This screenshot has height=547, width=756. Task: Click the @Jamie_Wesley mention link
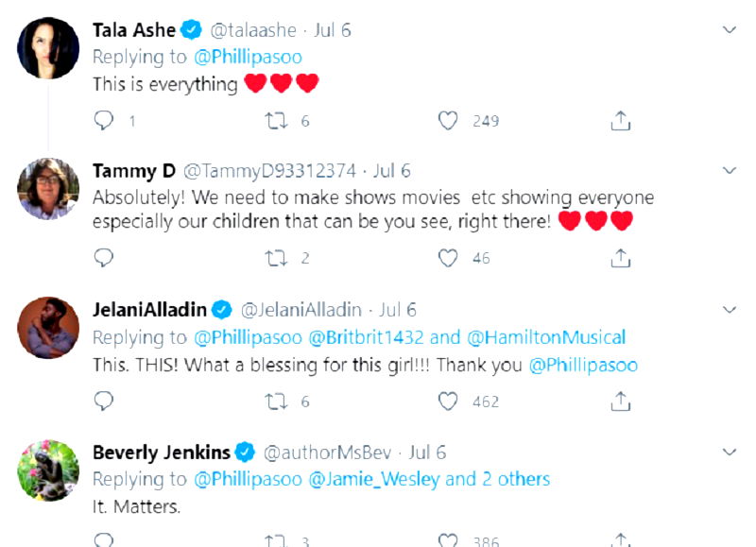click(x=374, y=479)
